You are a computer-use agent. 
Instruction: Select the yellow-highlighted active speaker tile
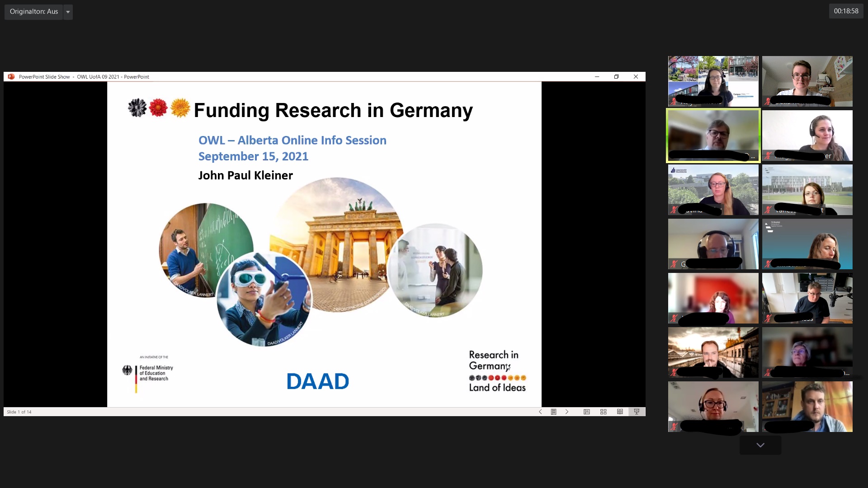pyautogui.click(x=713, y=136)
